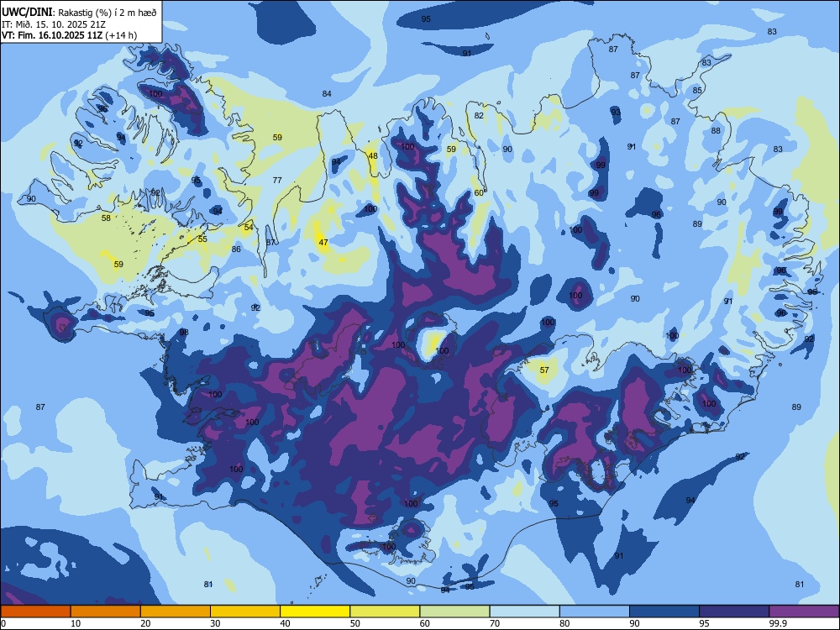The image size is (840, 630).
Task: Click the 10–20 orange legend swatch
Action: click(106, 612)
